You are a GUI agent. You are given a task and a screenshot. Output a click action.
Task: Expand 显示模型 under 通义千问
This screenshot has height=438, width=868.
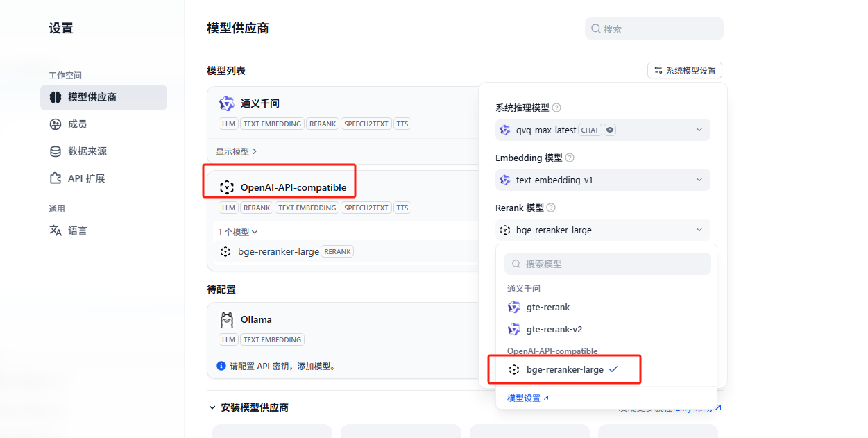pyautogui.click(x=237, y=151)
